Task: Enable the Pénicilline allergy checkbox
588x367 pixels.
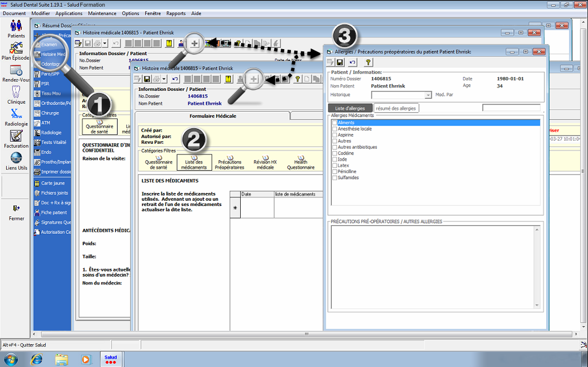Action: point(334,172)
